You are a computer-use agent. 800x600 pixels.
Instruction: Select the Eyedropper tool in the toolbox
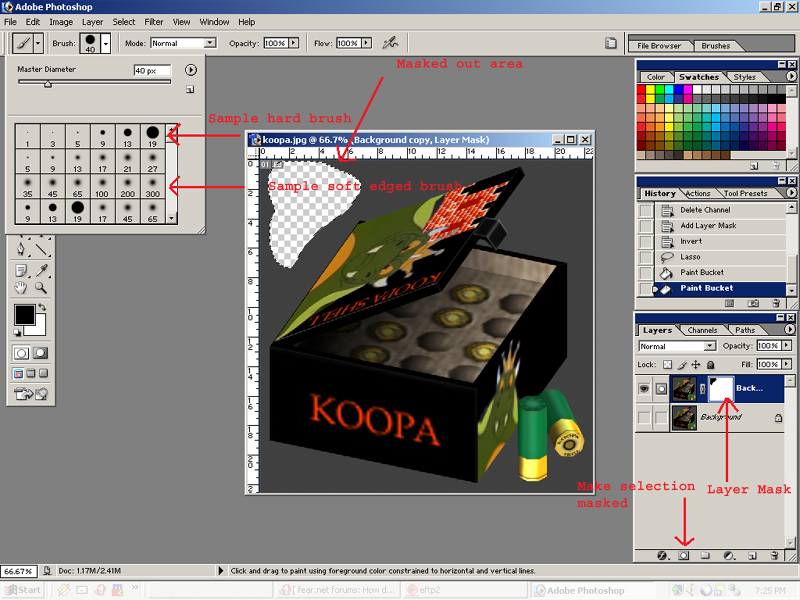coord(41,270)
